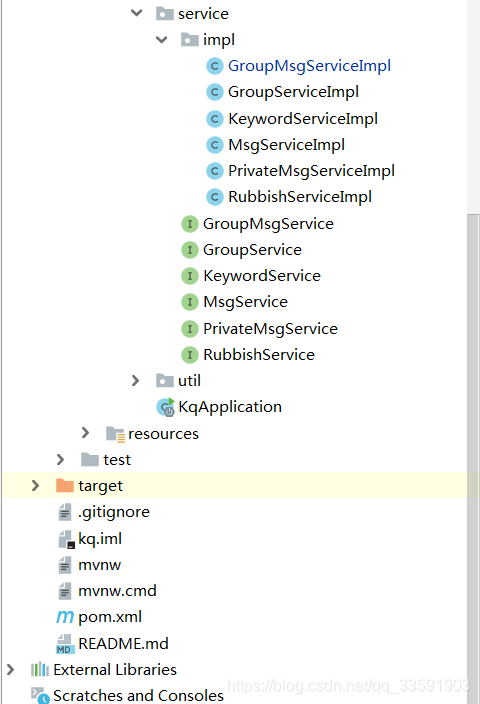Collapse the service folder chevron

(136, 13)
